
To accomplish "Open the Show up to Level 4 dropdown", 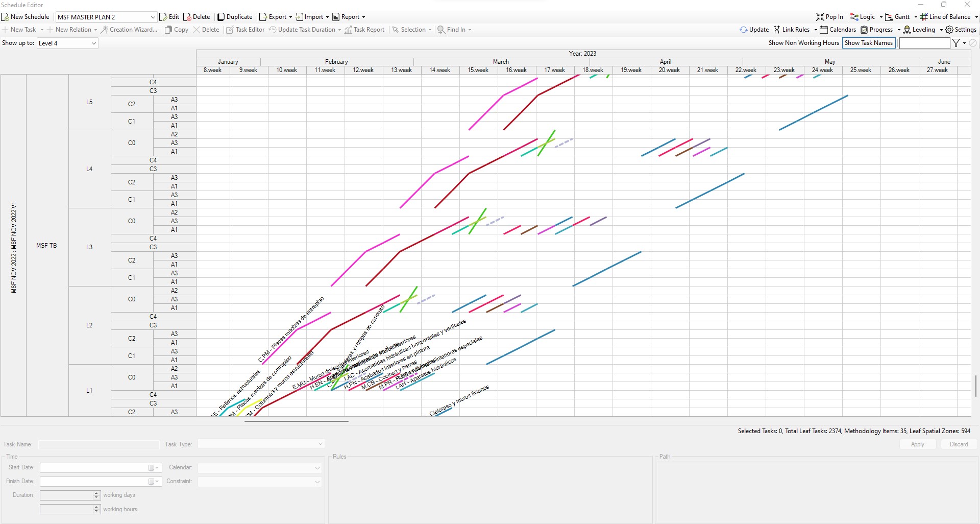I will tap(67, 43).
